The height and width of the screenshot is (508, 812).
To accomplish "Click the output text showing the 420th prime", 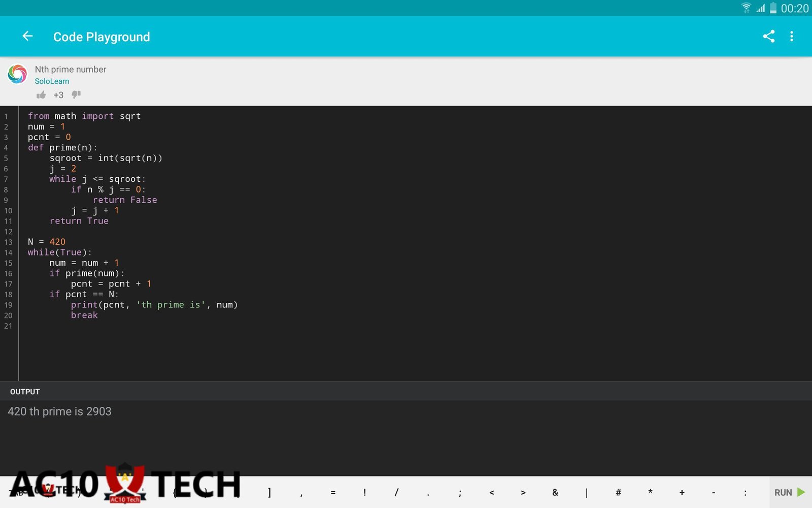I will (x=59, y=411).
